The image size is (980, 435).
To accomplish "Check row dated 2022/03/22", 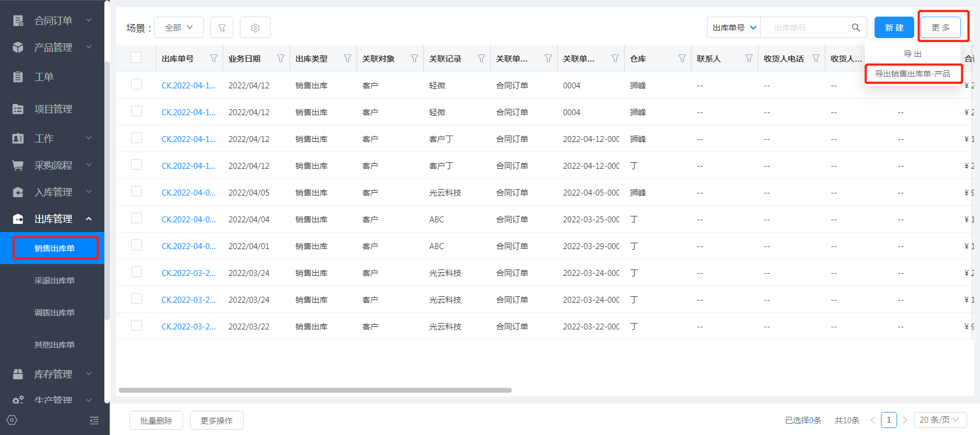I will [x=136, y=325].
